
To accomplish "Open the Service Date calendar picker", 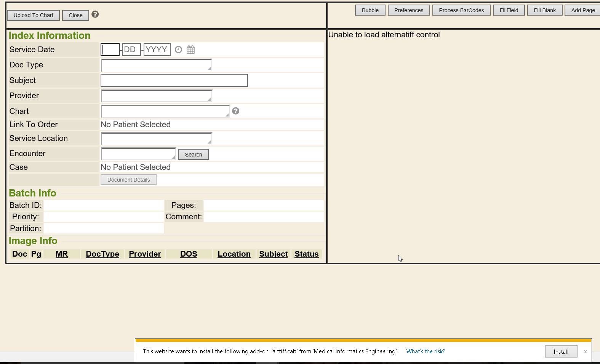I will [190, 50].
